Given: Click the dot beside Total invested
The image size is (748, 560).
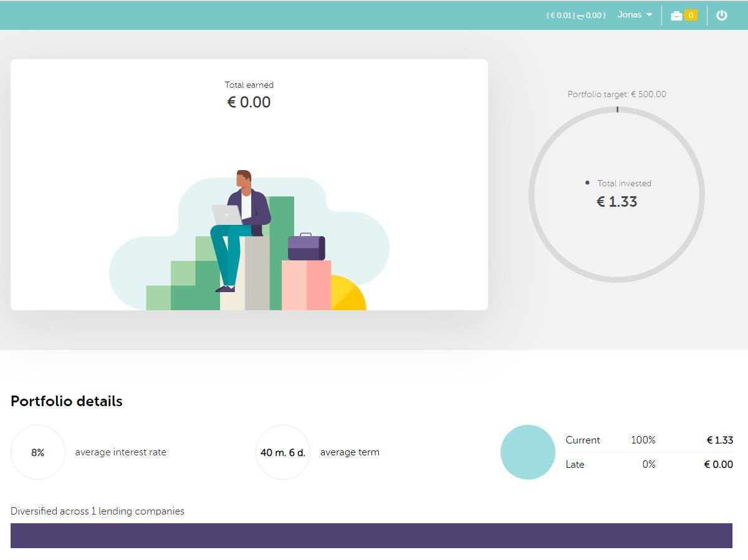Looking at the screenshot, I should click(x=587, y=183).
